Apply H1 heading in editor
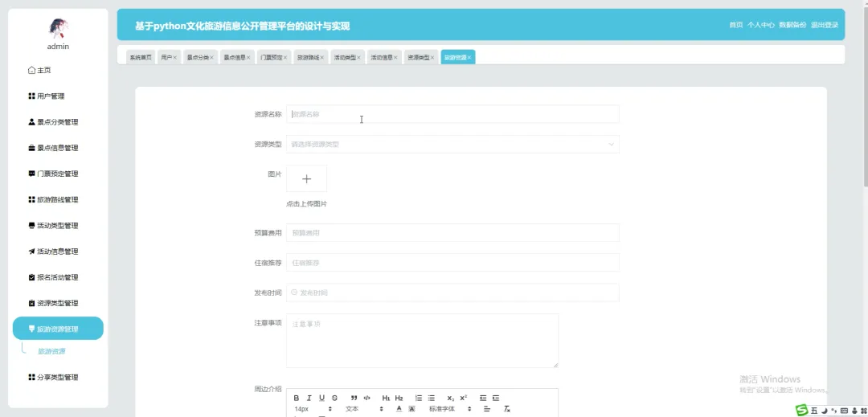The height and width of the screenshot is (417, 868). 386,398
